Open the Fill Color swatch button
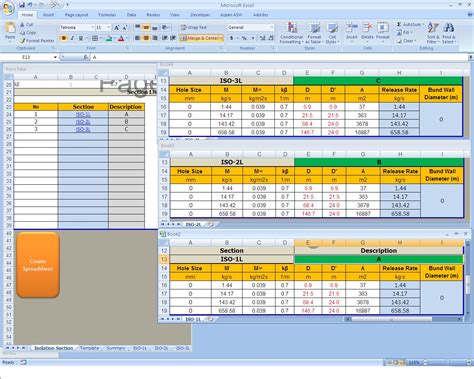 108,38
